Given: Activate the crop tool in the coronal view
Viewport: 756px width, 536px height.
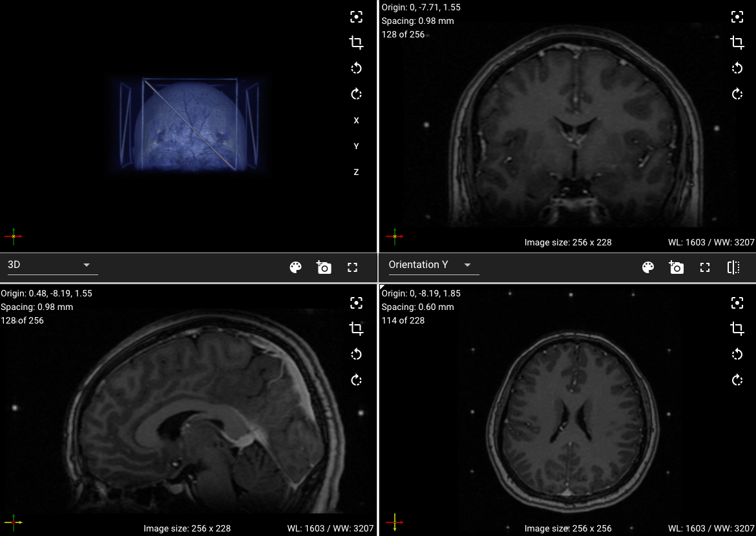Looking at the screenshot, I should (737, 43).
